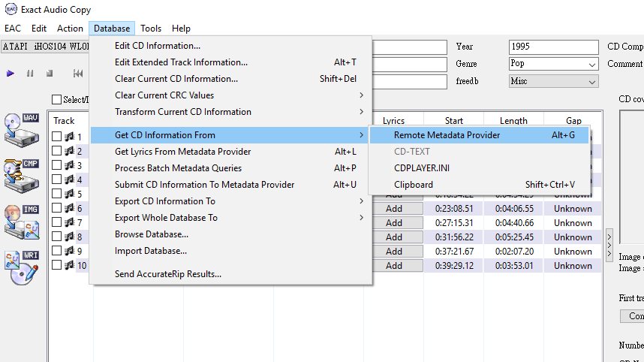Click the music note icon for track 10
644x362 pixels.
[69, 265]
